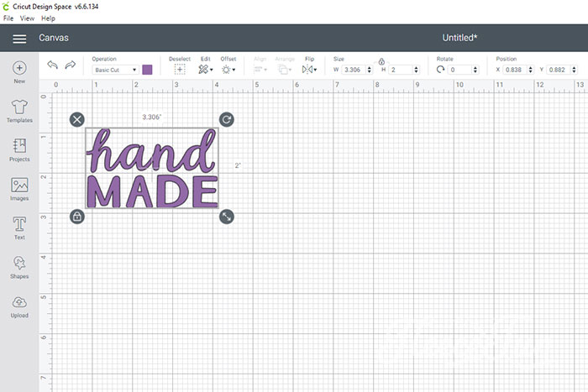Adjust rotation with the stepper arrows
Viewport: 588px width, 392px height.
coord(475,70)
